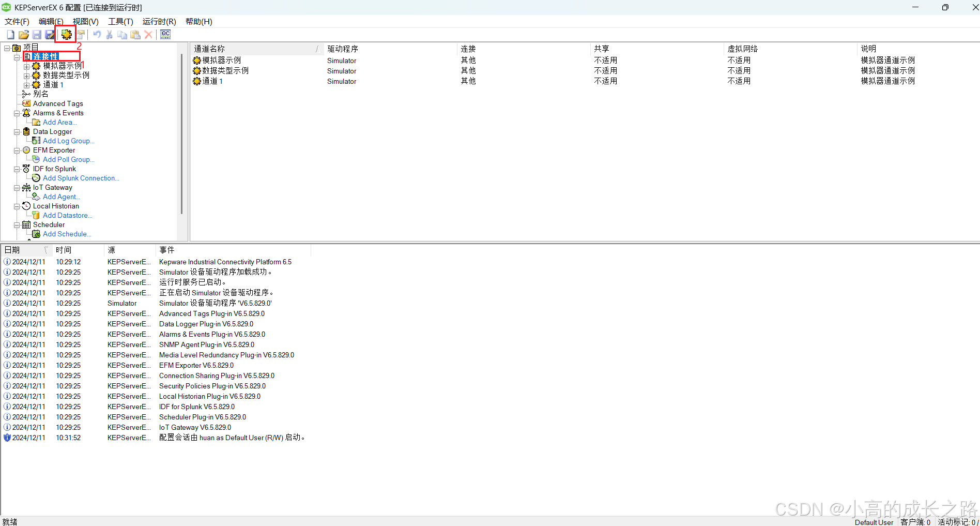980x526 pixels.
Task: Click the Data Logger database icon
Action: tap(26, 131)
